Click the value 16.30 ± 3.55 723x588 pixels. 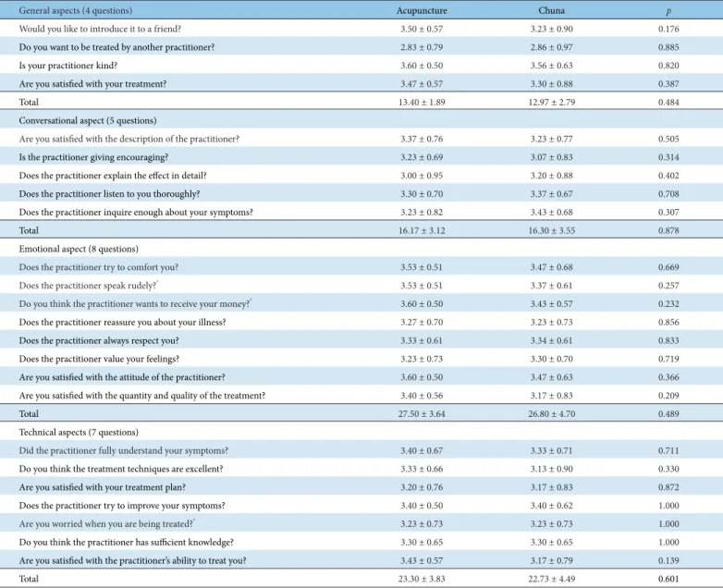(x=551, y=230)
